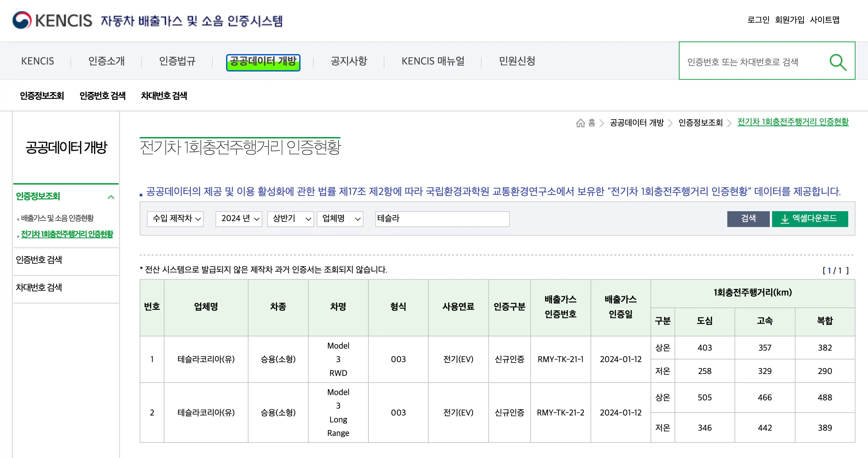Click the 고속 column header

[765, 321]
